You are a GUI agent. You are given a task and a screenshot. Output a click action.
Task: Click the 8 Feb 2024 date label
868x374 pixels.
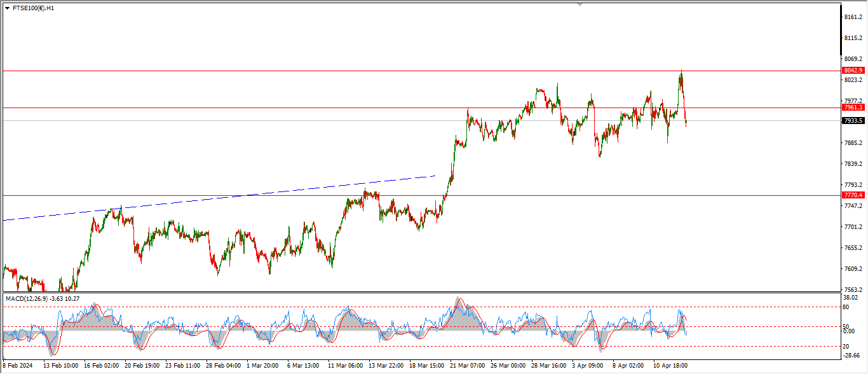(x=17, y=366)
